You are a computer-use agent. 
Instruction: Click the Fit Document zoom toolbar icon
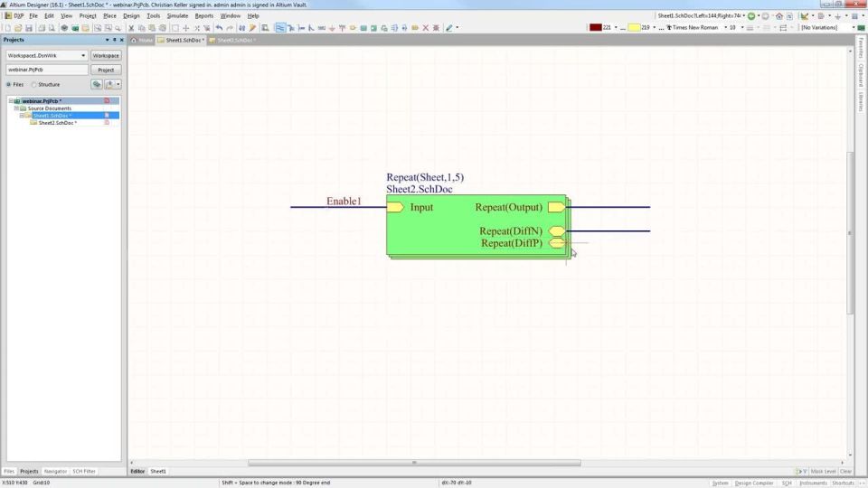[x=98, y=28]
